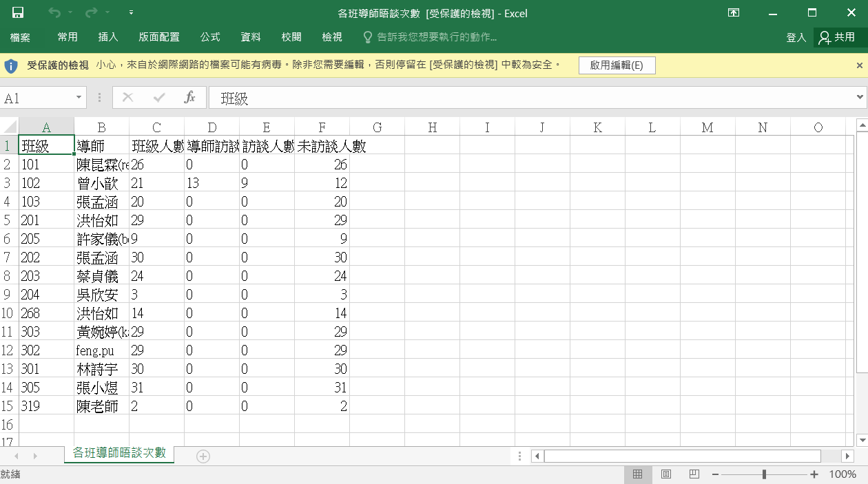Click the New Sheet plus icon
868x484 pixels.
[x=203, y=456]
